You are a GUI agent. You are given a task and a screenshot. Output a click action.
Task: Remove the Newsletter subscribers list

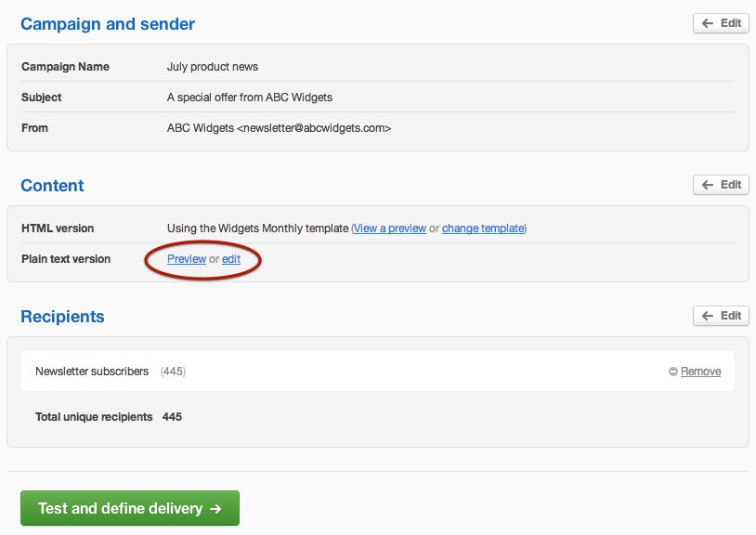tap(700, 371)
